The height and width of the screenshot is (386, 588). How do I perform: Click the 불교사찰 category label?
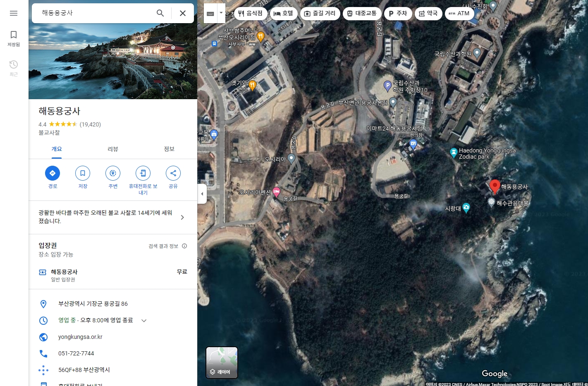click(49, 133)
